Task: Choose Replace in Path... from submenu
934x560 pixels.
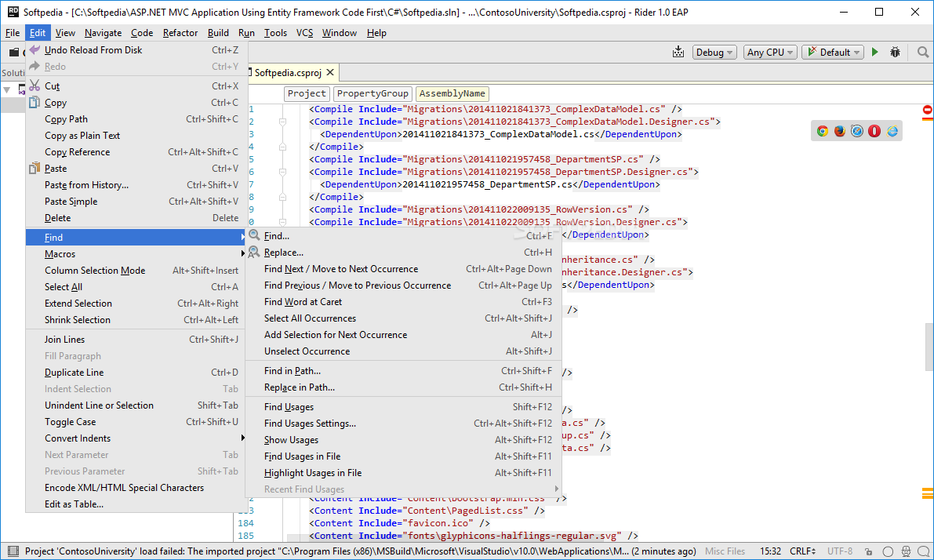Action: [x=403, y=387]
